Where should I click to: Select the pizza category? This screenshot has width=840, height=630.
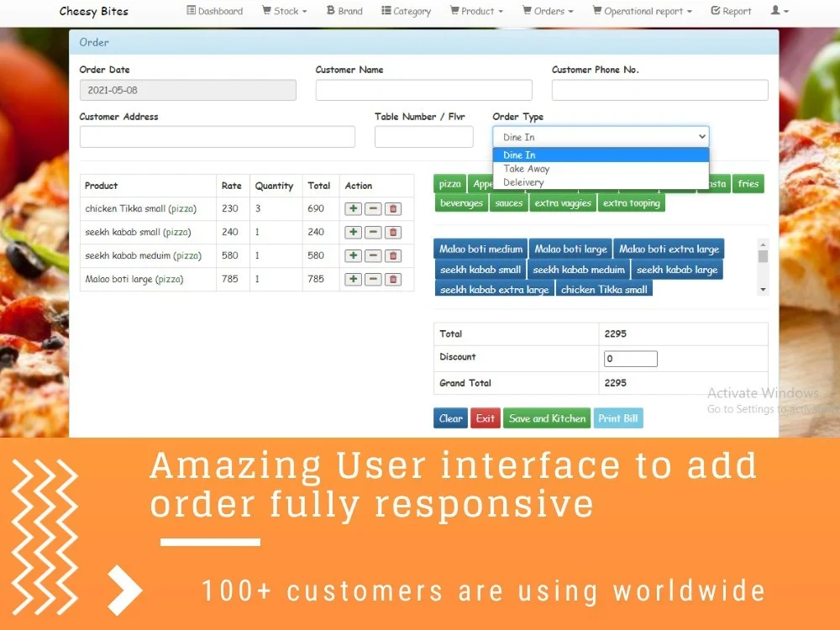pos(449,184)
